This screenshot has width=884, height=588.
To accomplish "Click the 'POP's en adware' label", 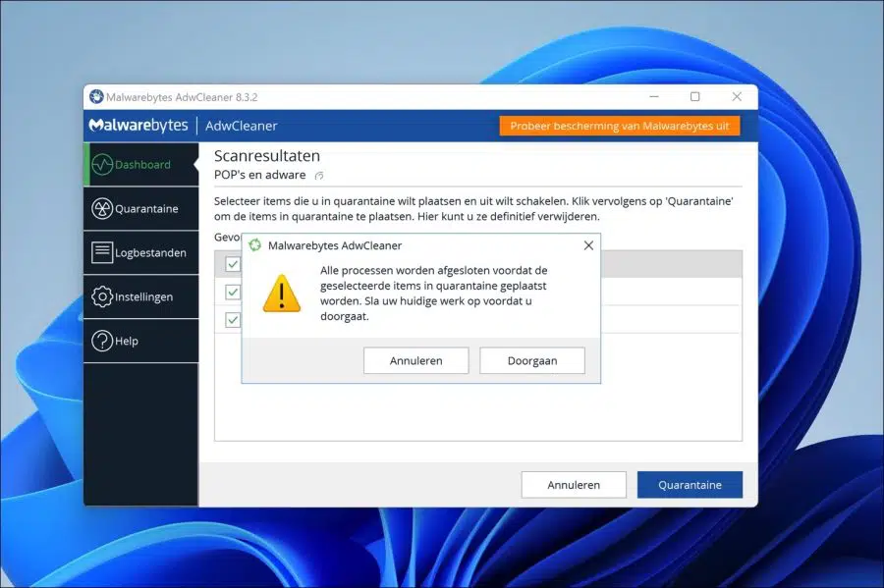I will click(260, 175).
